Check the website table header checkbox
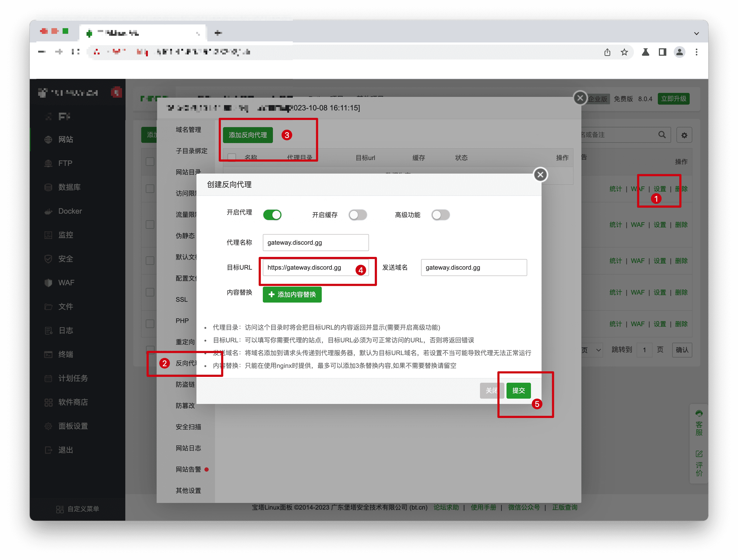 coord(150,162)
